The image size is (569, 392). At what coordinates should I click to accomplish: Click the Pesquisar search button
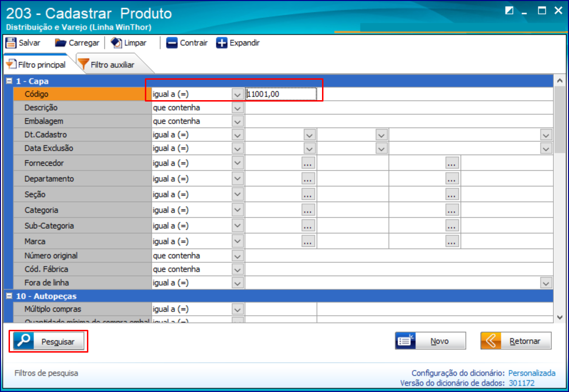(x=48, y=341)
